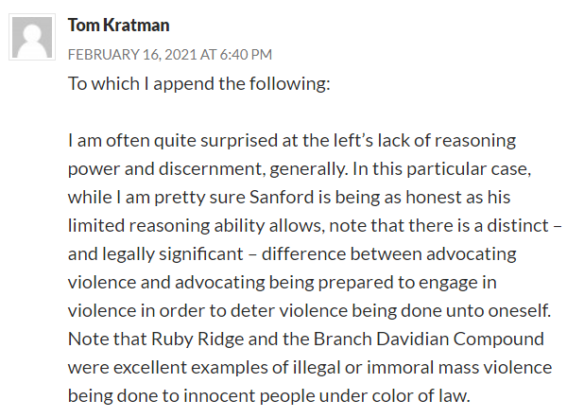The width and height of the screenshot is (584, 418).
Task: Click the words "Ruby Ridge" in the comment
Action: pos(197,339)
